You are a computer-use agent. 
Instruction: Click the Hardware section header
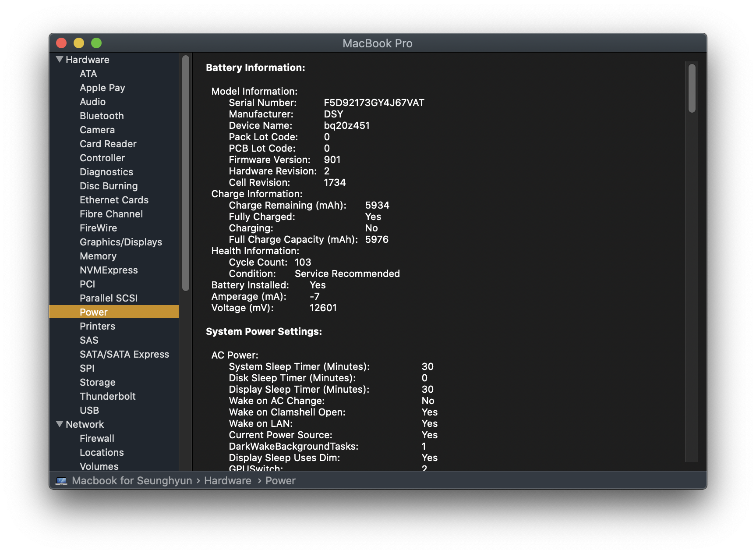87,60
